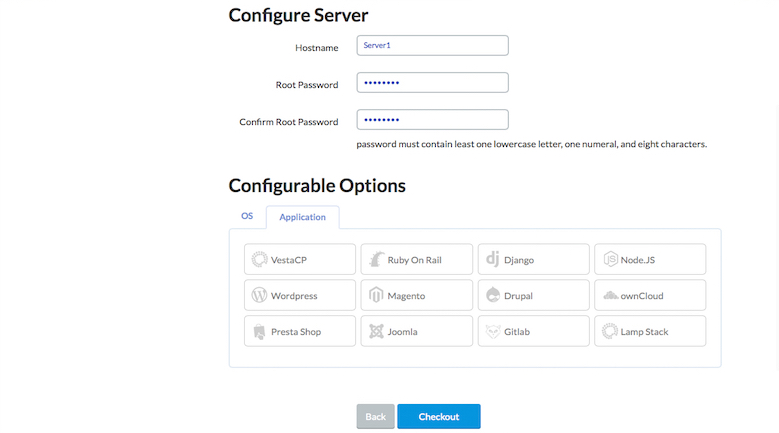Screen dimensions: 779x433
Task: Click the Wordpress logo icon
Action: [x=259, y=296]
